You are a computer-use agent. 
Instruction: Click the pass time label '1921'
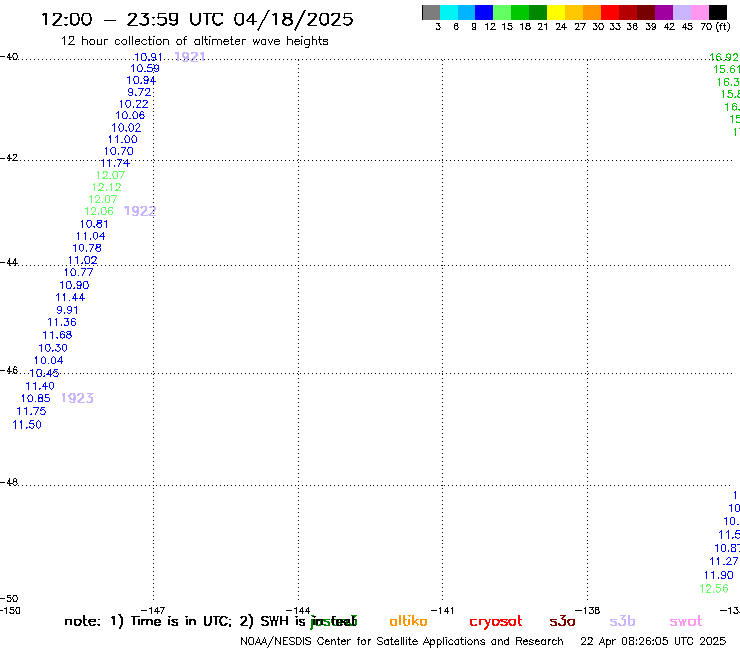coord(190,57)
